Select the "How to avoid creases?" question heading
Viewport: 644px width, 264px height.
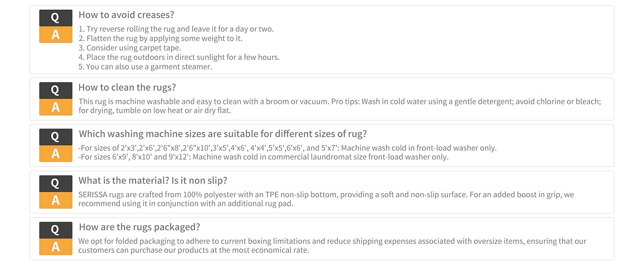point(126,15)
